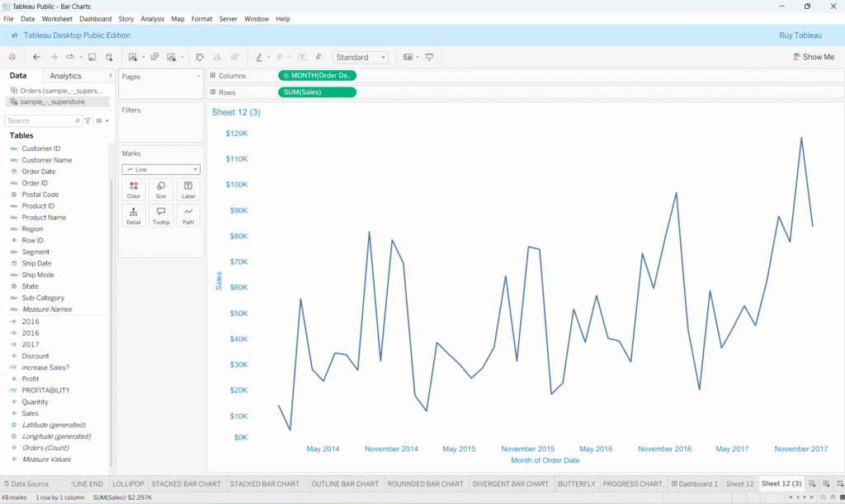Image resolution: width=845 pixels, height=504 pixels.
Task: Click the Buy Tableau link
Action: 800,35
